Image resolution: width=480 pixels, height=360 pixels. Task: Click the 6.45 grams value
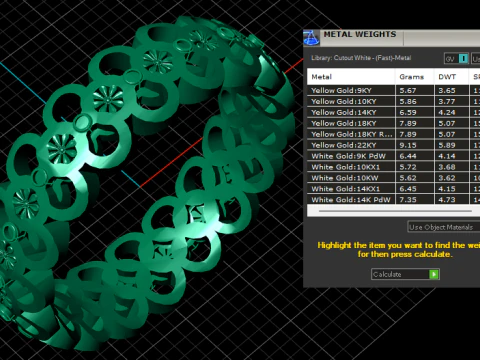tap(408, 189)
